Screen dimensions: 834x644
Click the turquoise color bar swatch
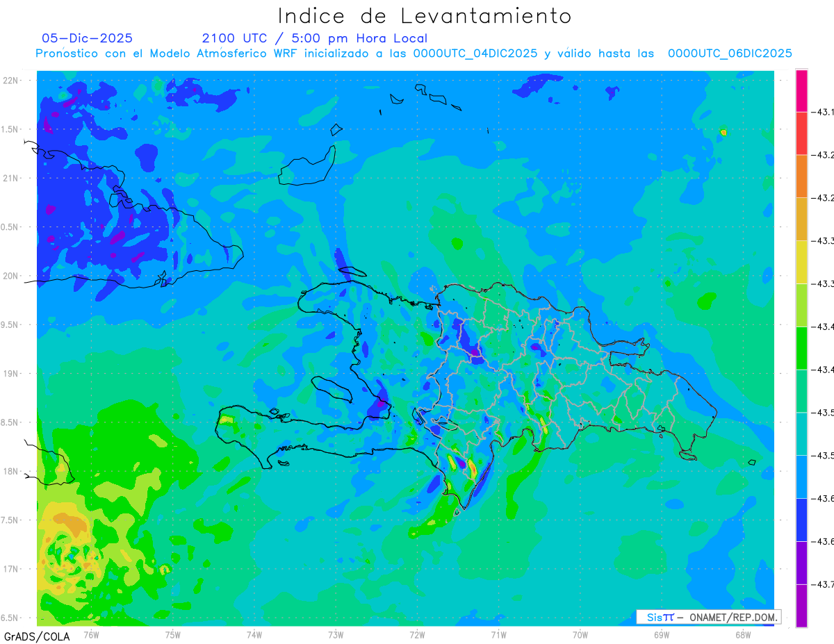(x=801, y=434)
